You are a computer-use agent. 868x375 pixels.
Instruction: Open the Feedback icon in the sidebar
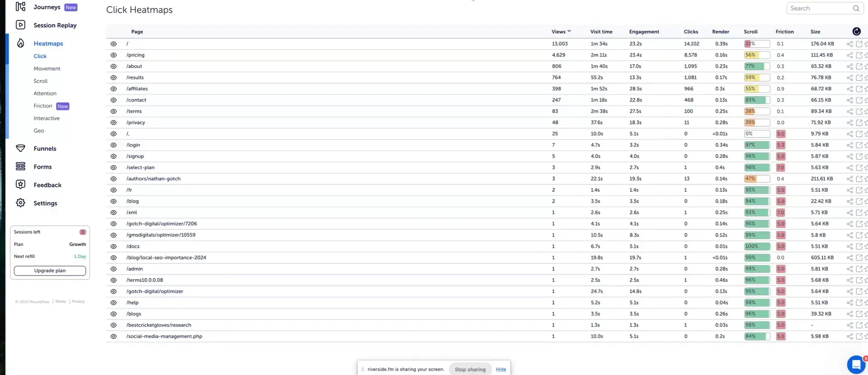point(20,185)
